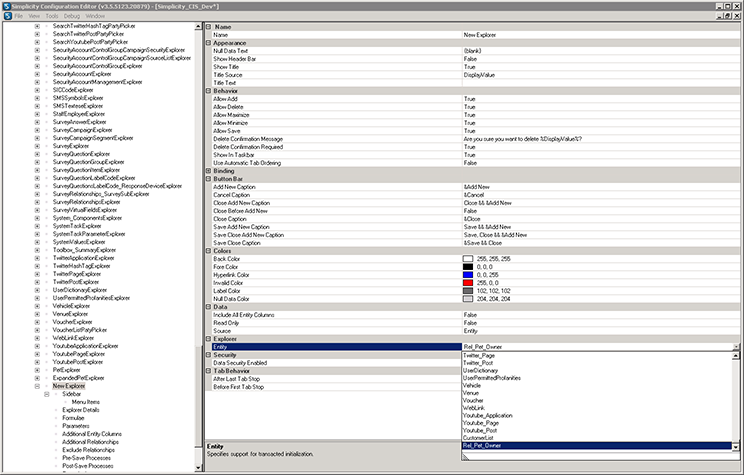The image size is (744, 475).
Task: Select the WebLinkExplorer tree item
Action: tap(73, 338)
